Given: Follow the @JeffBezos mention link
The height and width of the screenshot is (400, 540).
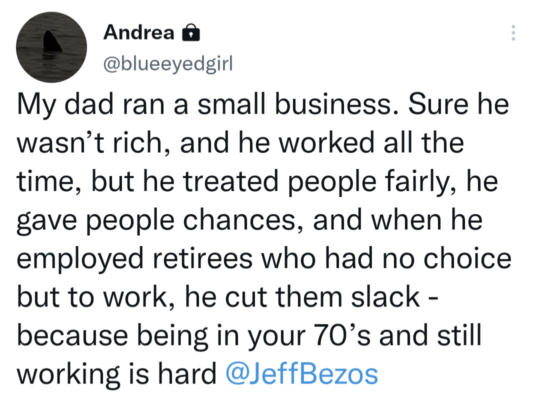Looking at the screenshot, I should click(302, 374).
